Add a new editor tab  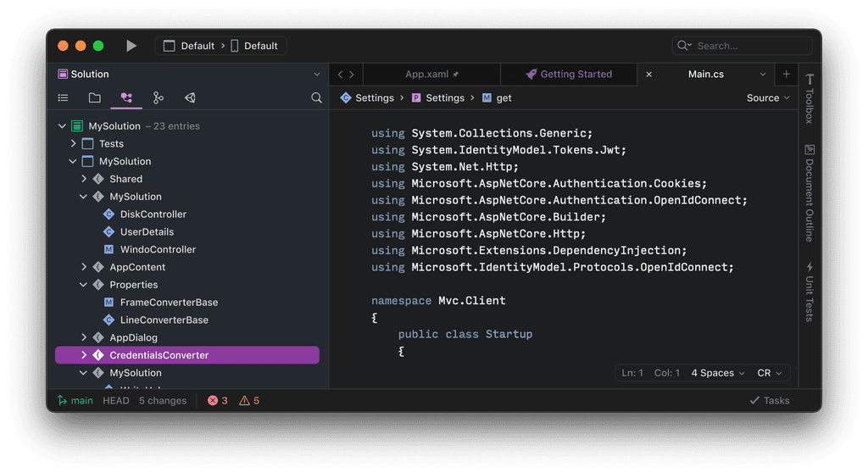click(786, 75)
